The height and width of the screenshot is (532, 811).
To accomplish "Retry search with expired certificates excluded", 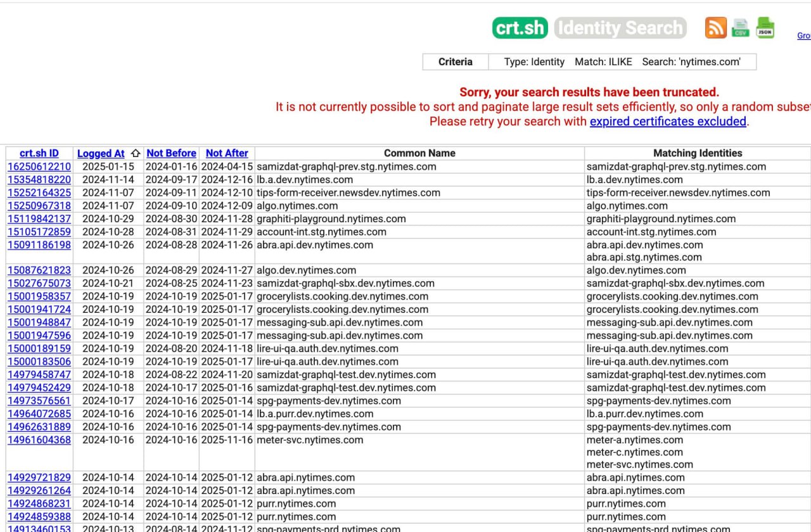I will [668, 122].
